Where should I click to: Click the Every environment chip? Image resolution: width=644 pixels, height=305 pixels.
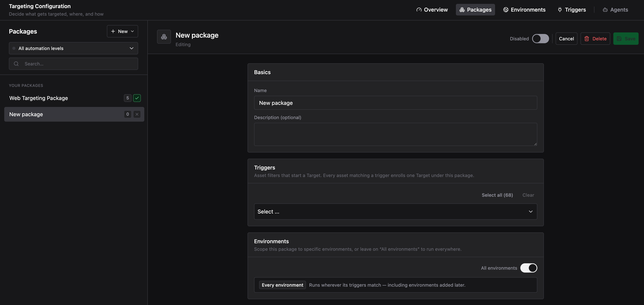[282, 285]
